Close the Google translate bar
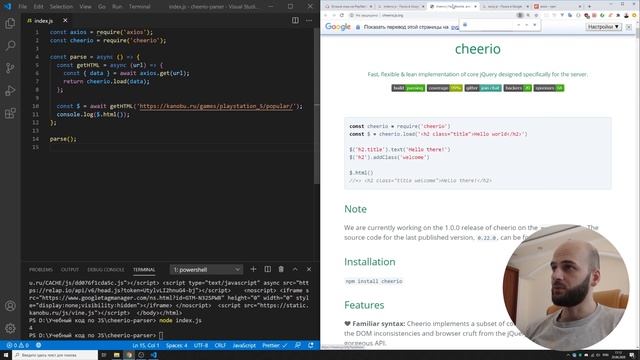The height and width of the screenshot is (360, 640). pos(629,27)
